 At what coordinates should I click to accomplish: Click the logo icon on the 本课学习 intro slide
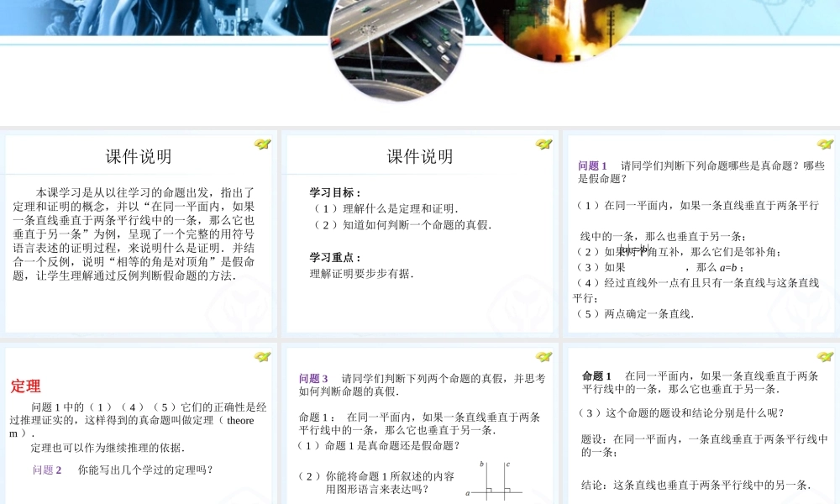262,144
